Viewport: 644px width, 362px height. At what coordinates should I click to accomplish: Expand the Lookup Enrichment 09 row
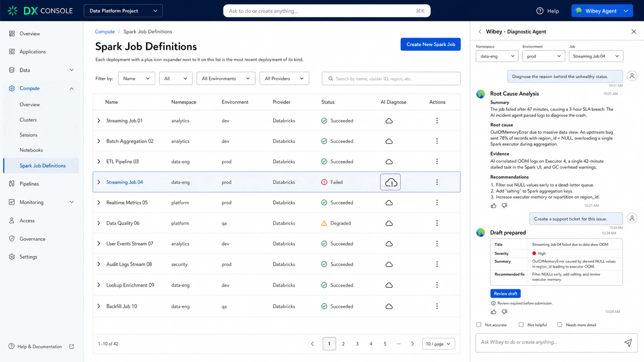(x=99, y=285)
